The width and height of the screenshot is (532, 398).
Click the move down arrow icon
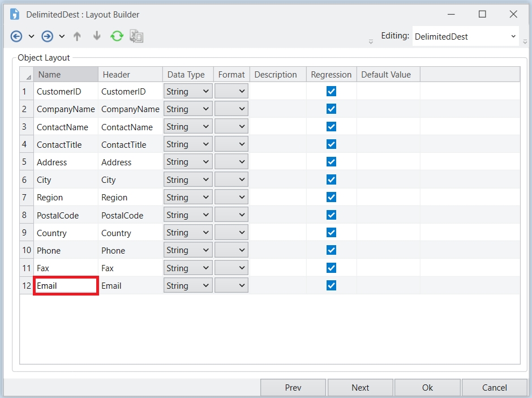pyautogui.click(x=97, y=36)
